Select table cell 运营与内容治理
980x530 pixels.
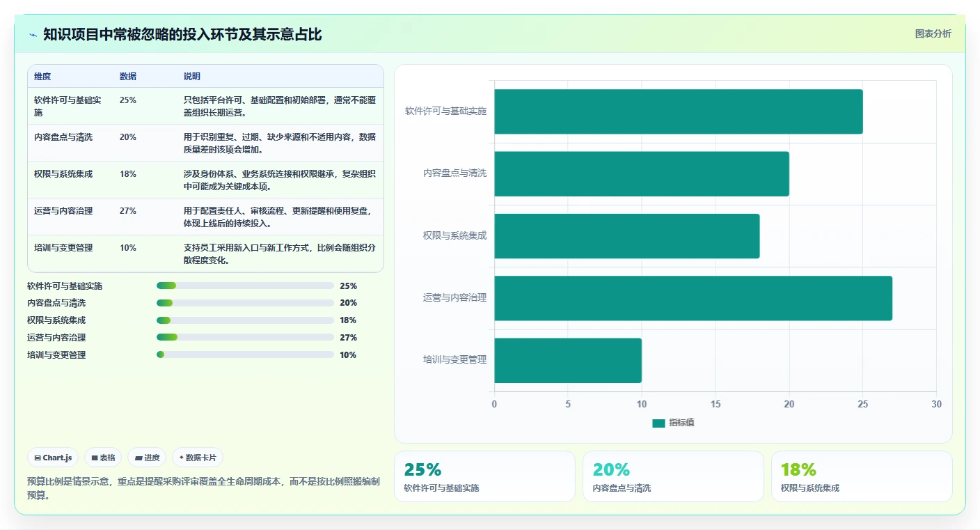(63, 211)
